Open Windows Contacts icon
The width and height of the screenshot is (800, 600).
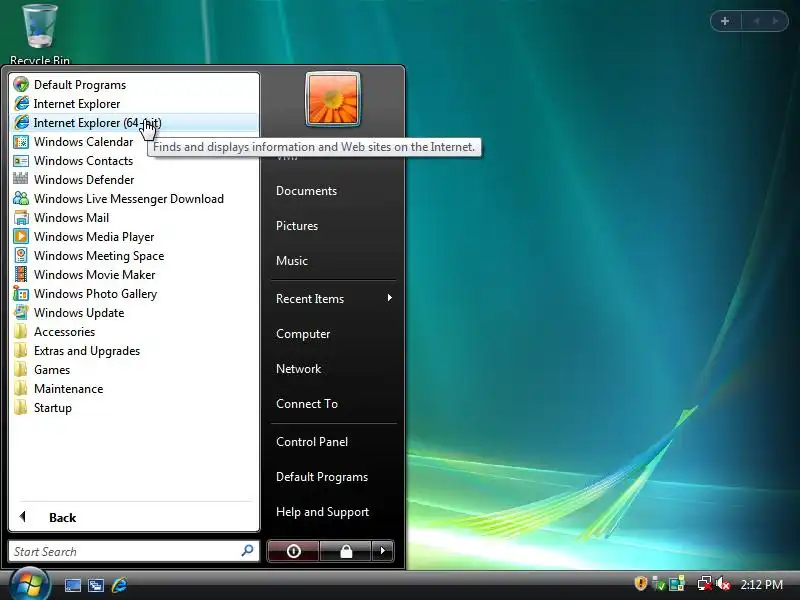point(21,161)
